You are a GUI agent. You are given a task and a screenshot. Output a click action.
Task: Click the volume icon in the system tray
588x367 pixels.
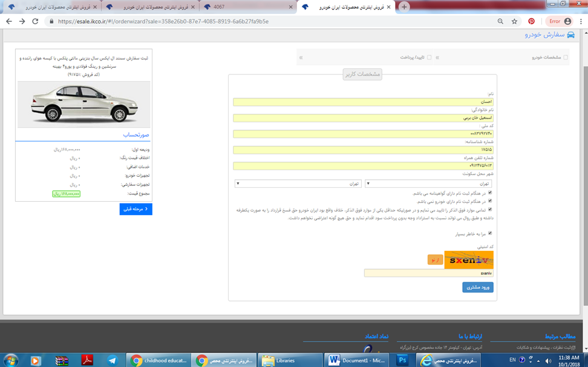pyautogui.click(x=548, y=360)
